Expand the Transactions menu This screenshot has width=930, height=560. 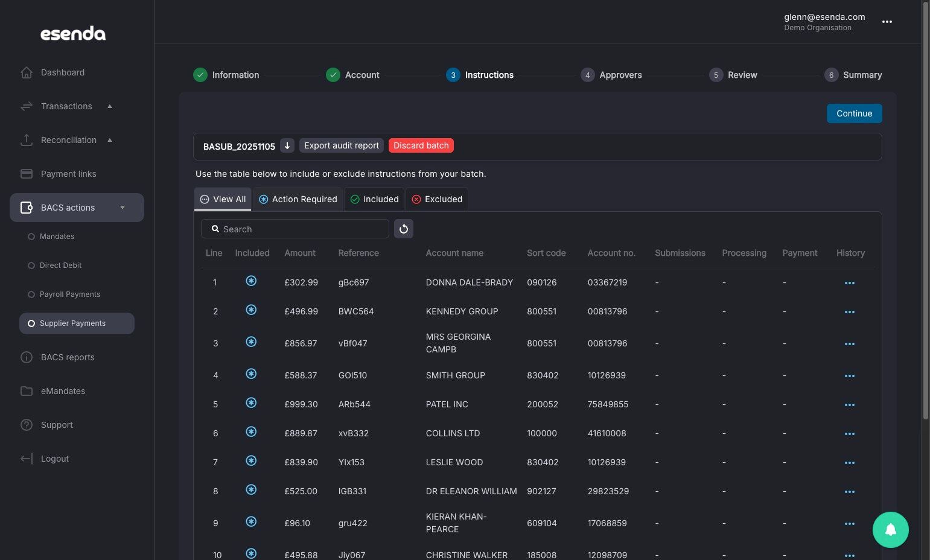pyautogui.click(x=77, y=106)
